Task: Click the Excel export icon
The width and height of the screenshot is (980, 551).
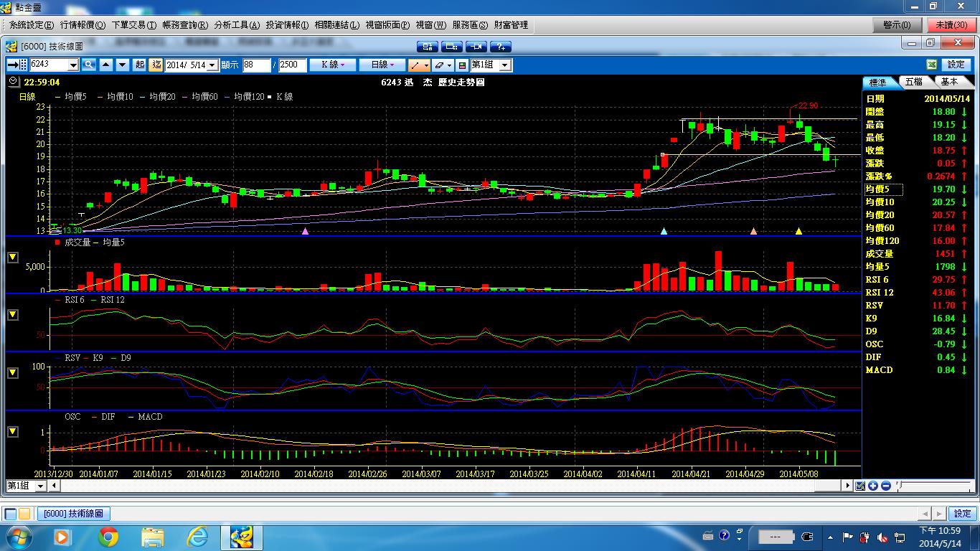Action: (931, 65)
